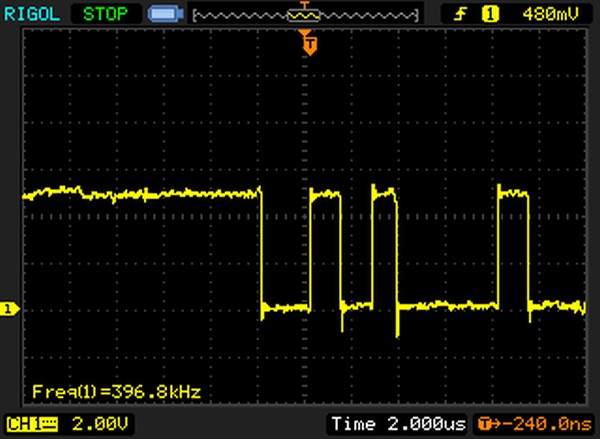
Task: Click the blue battery icon
Action: 164,14
